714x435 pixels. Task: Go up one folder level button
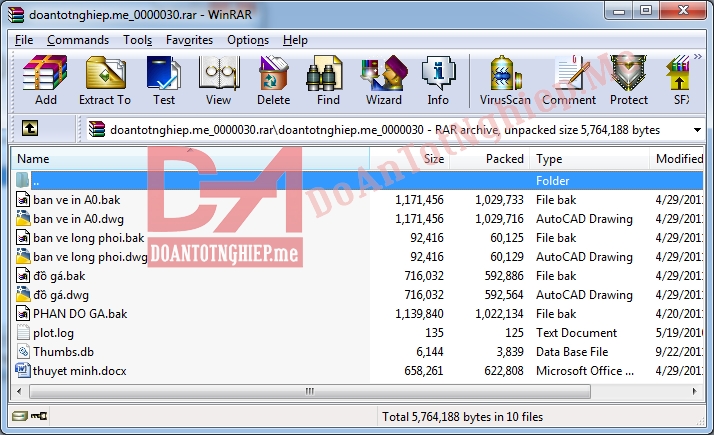30,129
